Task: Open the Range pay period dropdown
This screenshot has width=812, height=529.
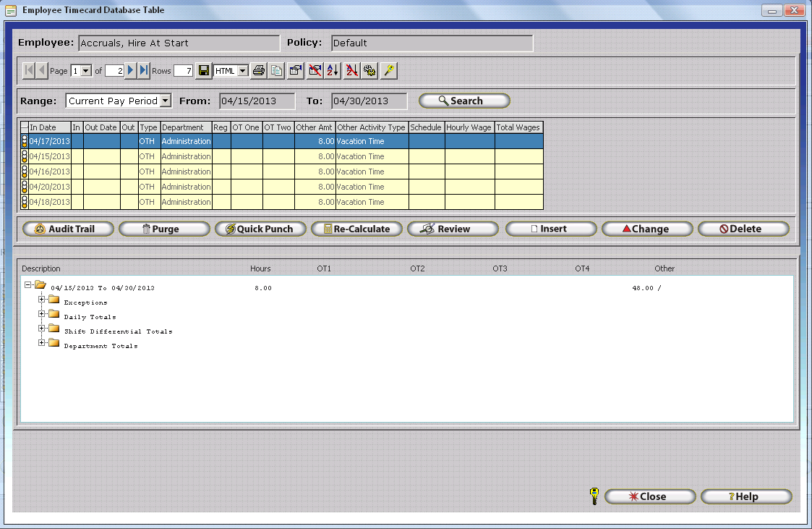Action: (x=166, y=101)
